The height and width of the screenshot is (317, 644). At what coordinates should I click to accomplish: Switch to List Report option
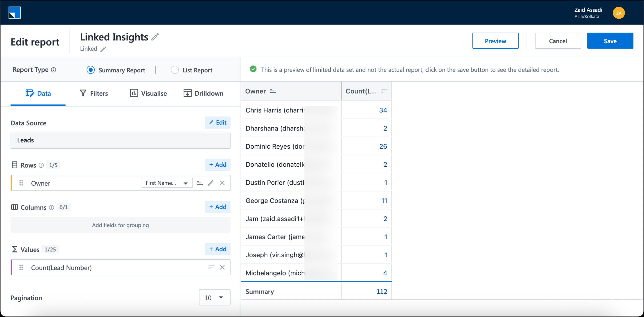pos(175,70)
